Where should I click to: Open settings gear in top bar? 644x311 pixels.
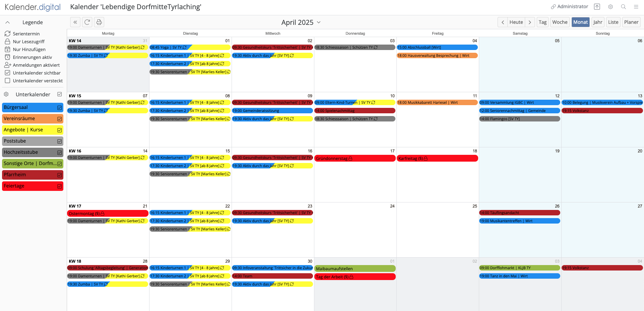(x=610, y=7)
